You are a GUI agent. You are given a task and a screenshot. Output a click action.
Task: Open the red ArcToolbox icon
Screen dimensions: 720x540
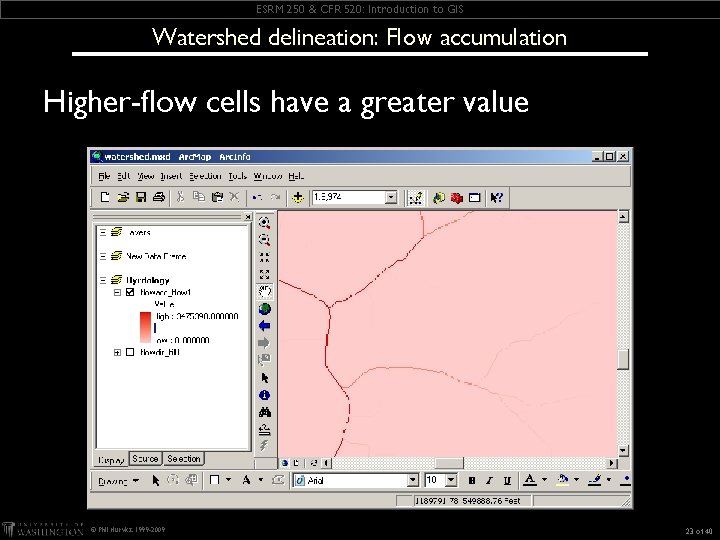[x=456, y=197]
